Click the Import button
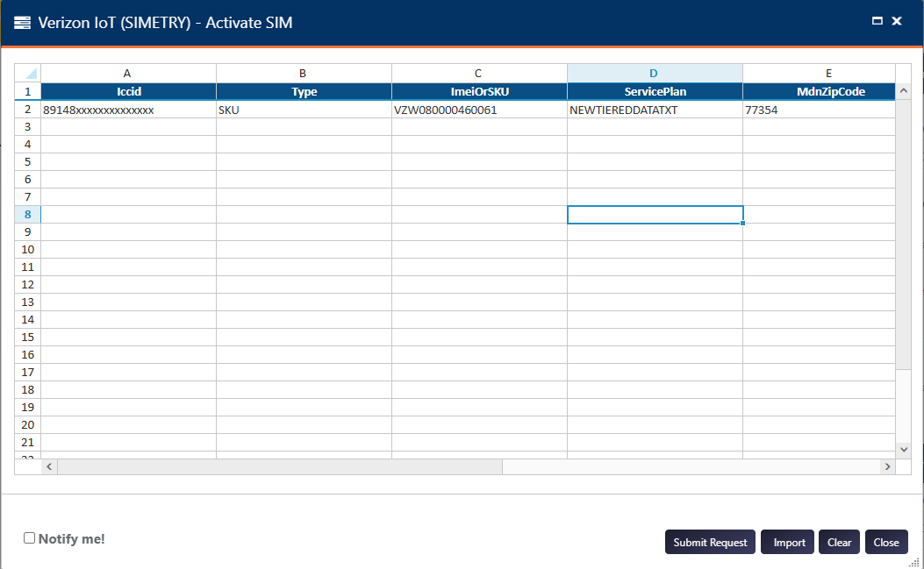The height and width of the screenshot is (569, 924). 787,543
